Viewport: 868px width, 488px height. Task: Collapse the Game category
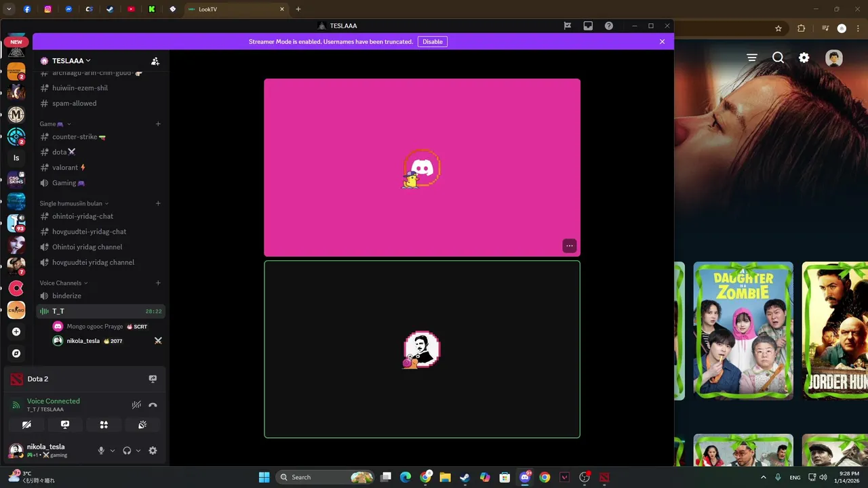(55, 124)
